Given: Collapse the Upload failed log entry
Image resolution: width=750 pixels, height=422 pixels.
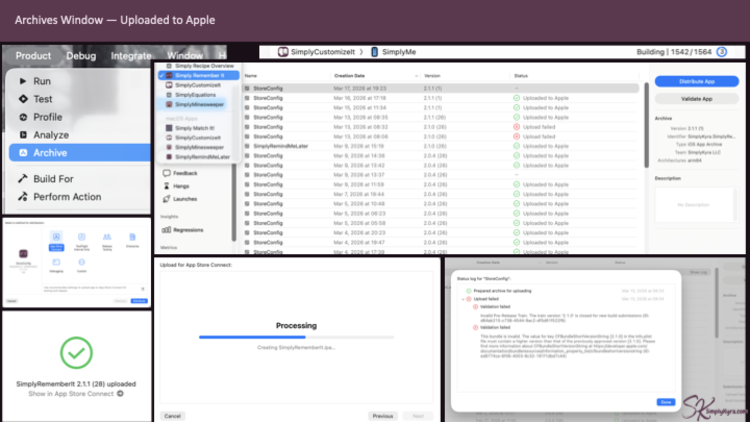Looking at the screenshot, I should point(463,299).
